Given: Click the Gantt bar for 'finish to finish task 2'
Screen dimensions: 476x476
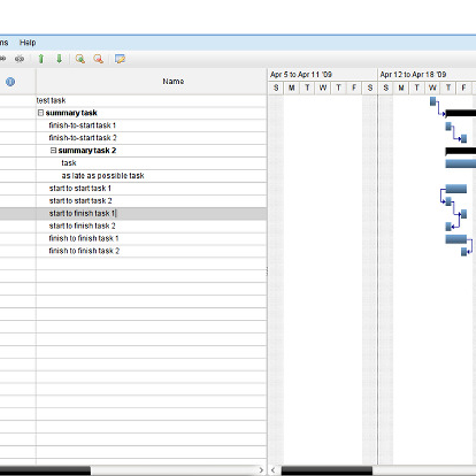Looking at the screenshot, I should 464,252.
